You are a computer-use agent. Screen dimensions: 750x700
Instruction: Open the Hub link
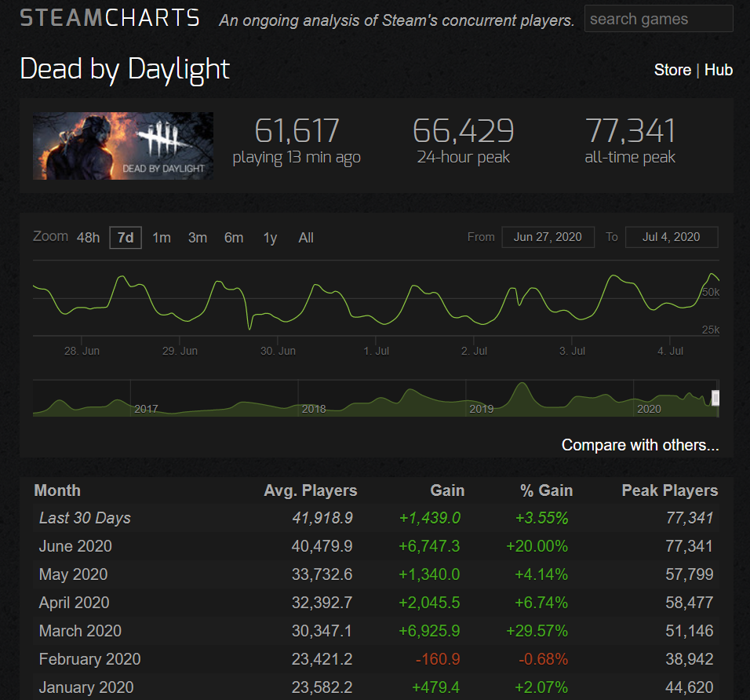(718, 70)
